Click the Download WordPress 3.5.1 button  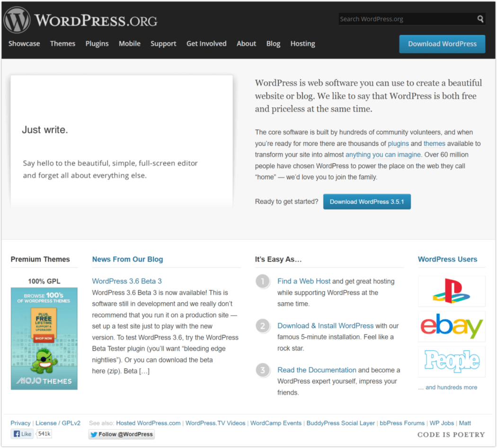tap(367, 201)
